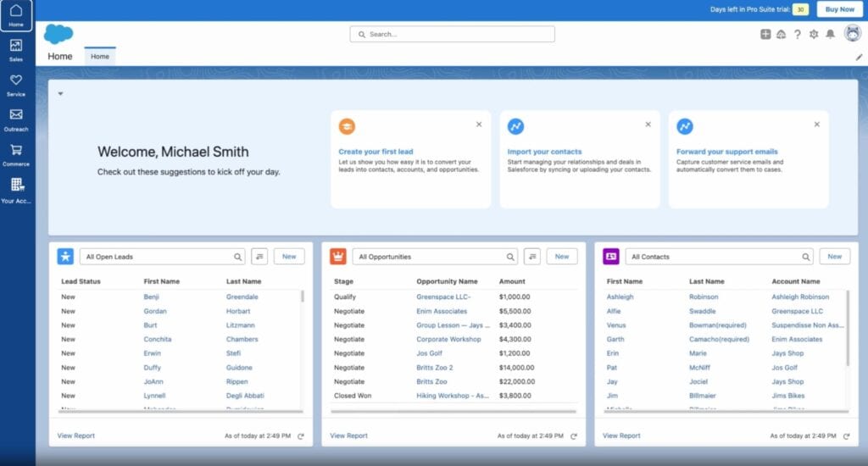Click the edit page pencil icon
Image resolution: width=868 pixels, height=466 pixels.
859,57
